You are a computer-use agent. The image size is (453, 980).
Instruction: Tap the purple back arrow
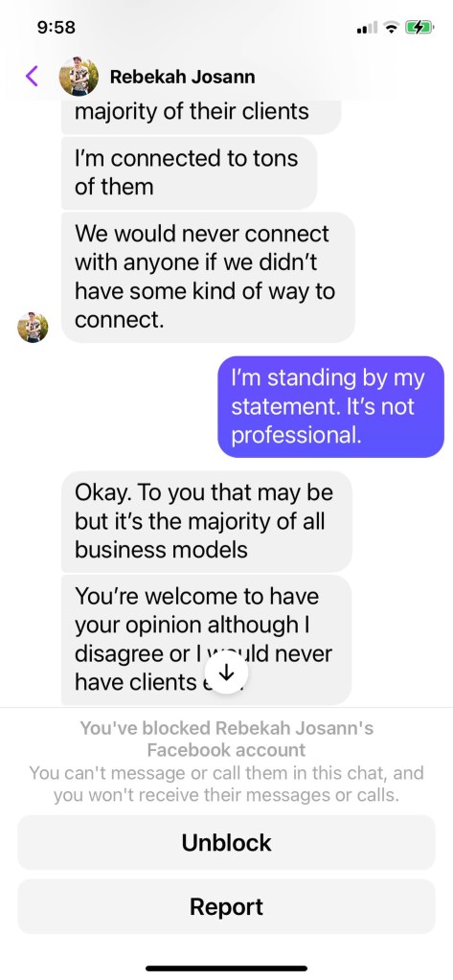[32, 77]
